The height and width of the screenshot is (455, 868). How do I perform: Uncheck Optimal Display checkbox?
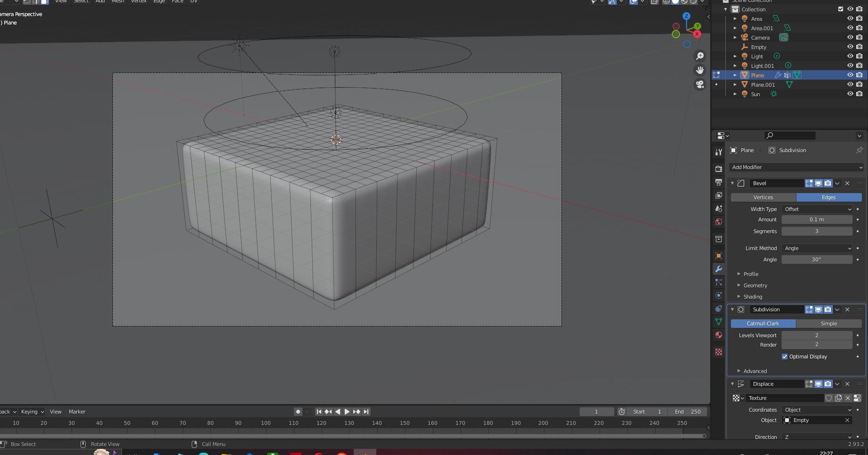785,357
